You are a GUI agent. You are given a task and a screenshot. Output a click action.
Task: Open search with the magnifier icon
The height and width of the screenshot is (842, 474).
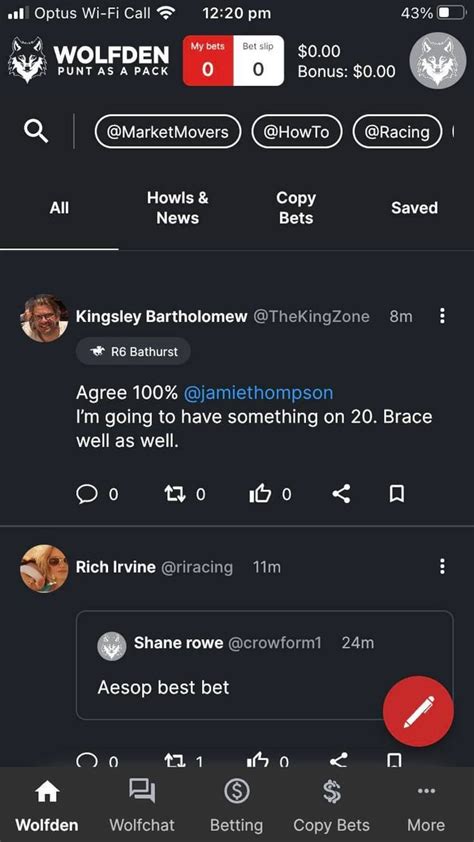pos(36,131)
